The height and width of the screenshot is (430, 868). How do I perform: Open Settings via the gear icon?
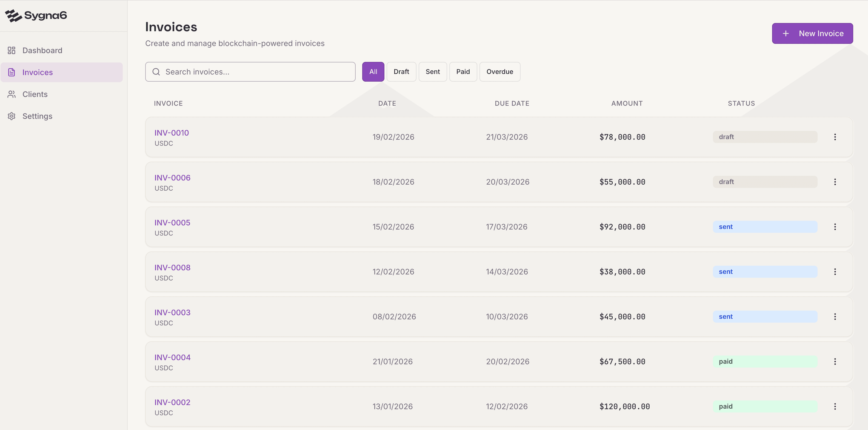click(x=12, y=116)
